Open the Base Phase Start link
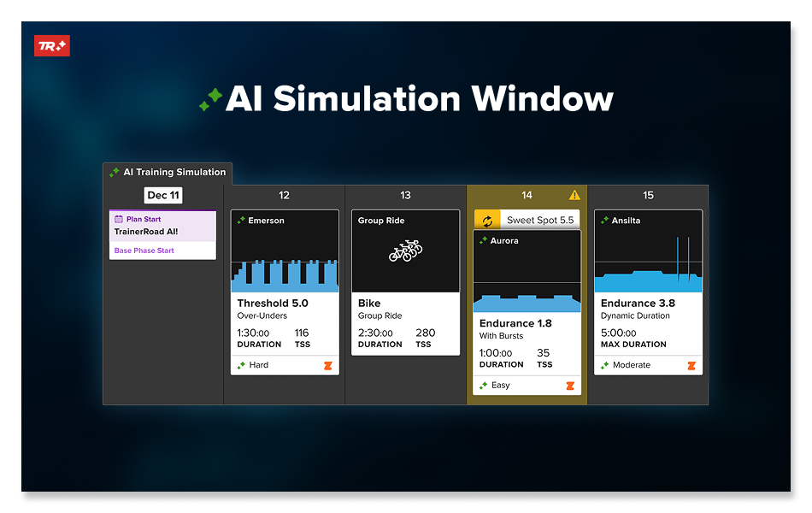 pos(144,251)
